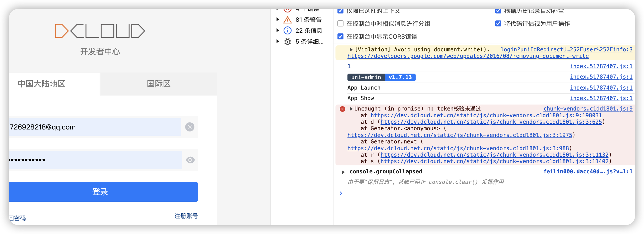The height and width of the screenshot is (234, 644).
Task: Uncheck 在控制台中显示CORS错误 checkbox
Action: pyautogui.click(x=340, y=36)
